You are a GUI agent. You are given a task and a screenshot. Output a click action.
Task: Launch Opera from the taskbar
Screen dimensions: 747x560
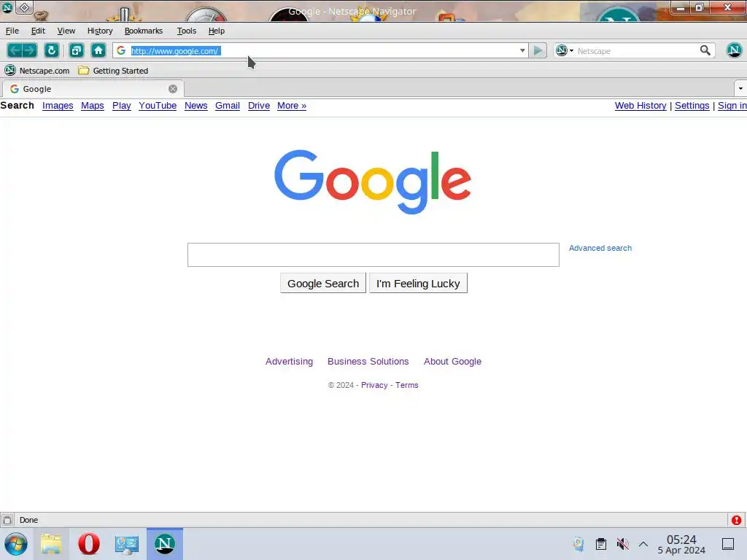pyautogui.click(x=88, y=544)
